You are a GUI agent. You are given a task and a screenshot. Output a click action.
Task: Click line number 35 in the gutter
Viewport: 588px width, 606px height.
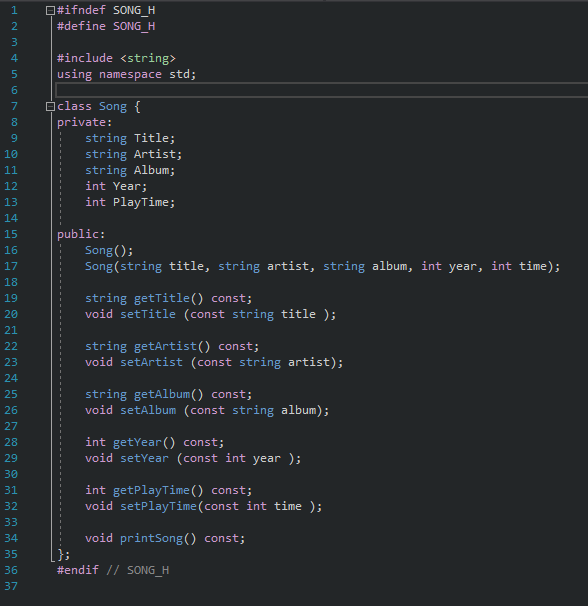tap(11, 554)
